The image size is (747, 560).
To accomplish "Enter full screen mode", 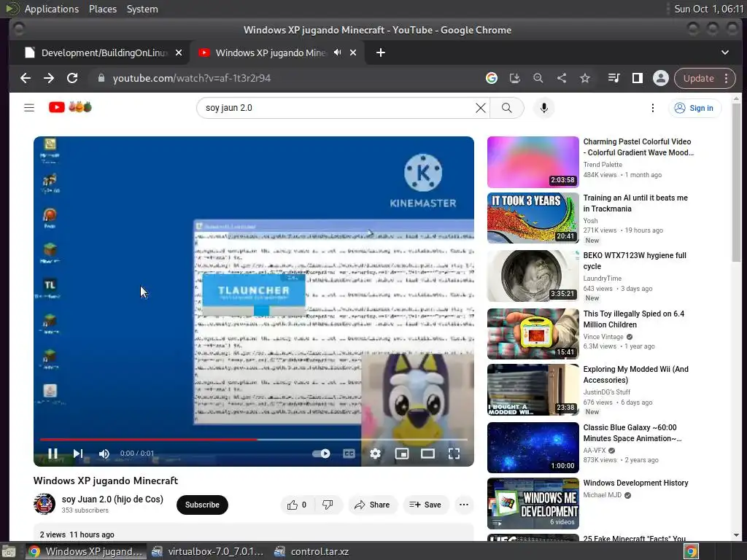I will [x=454, y=454].
